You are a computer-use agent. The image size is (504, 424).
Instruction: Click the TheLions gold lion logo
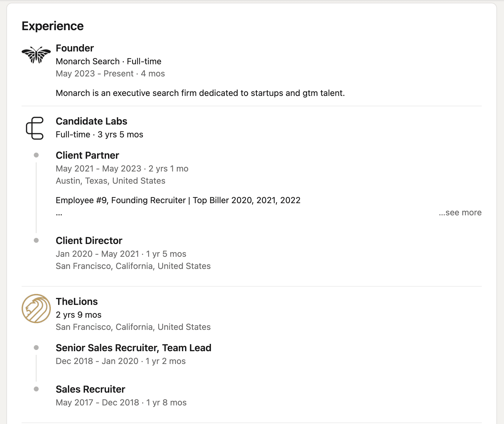(x=36, y=309)
